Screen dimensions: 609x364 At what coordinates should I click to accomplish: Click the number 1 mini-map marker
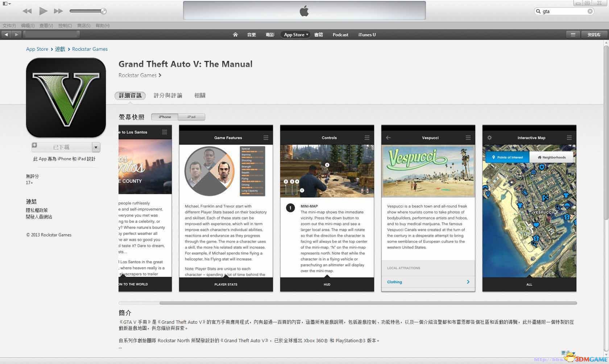290,208
